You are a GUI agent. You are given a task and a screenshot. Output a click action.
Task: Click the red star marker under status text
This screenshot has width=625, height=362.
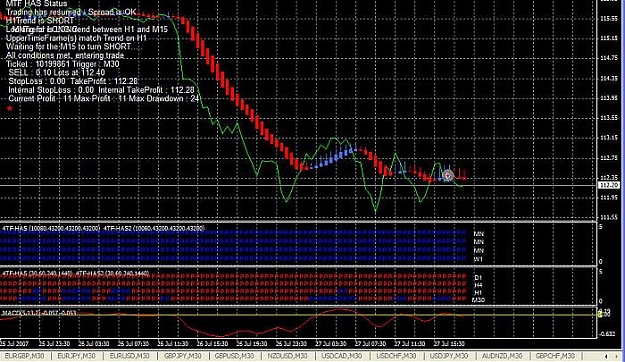10,108
